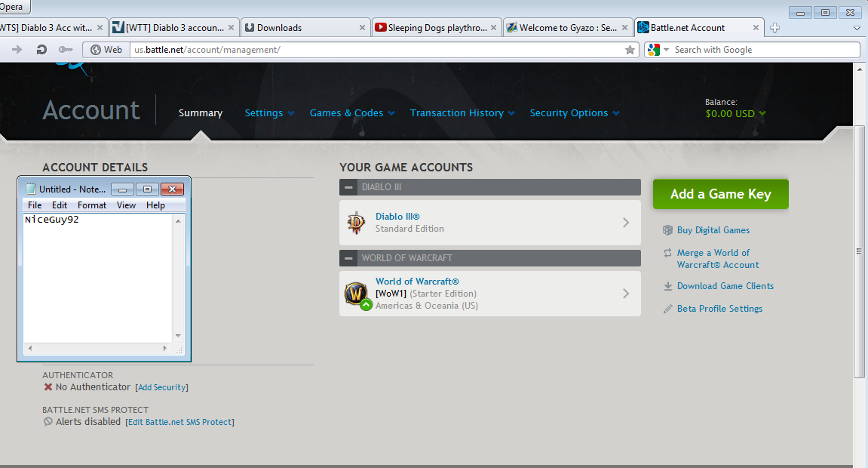This screenshot has height=468, width=868.
Task: Close the Downloads tab
Action: click(362, 28)
